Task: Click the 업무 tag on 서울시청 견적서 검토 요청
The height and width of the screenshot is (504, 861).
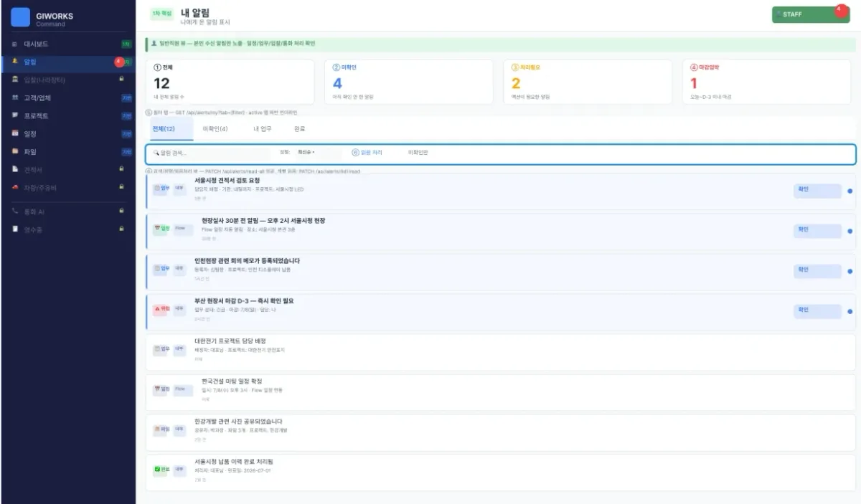Action: tap(162, 189)
